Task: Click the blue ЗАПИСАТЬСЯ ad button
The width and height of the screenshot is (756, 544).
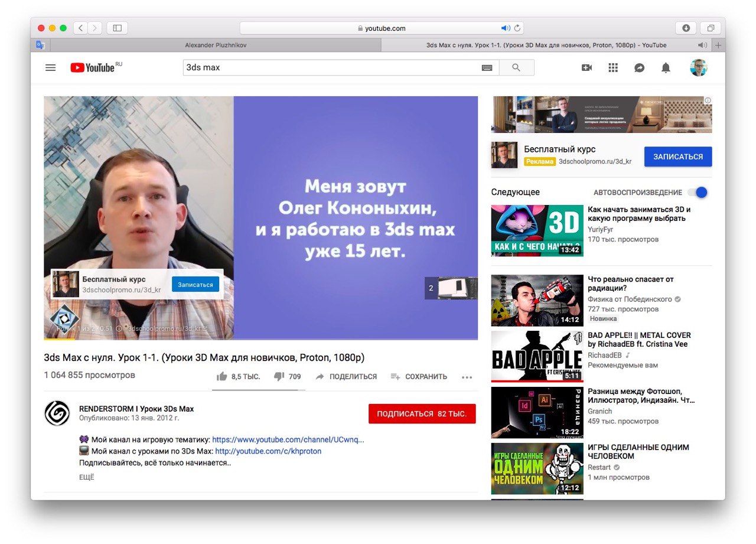Action: [678, 157]
